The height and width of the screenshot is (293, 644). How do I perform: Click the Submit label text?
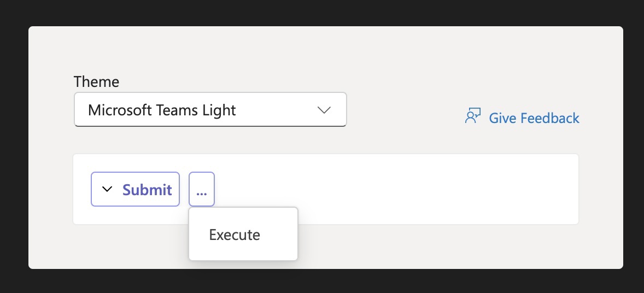coord(147,190)
